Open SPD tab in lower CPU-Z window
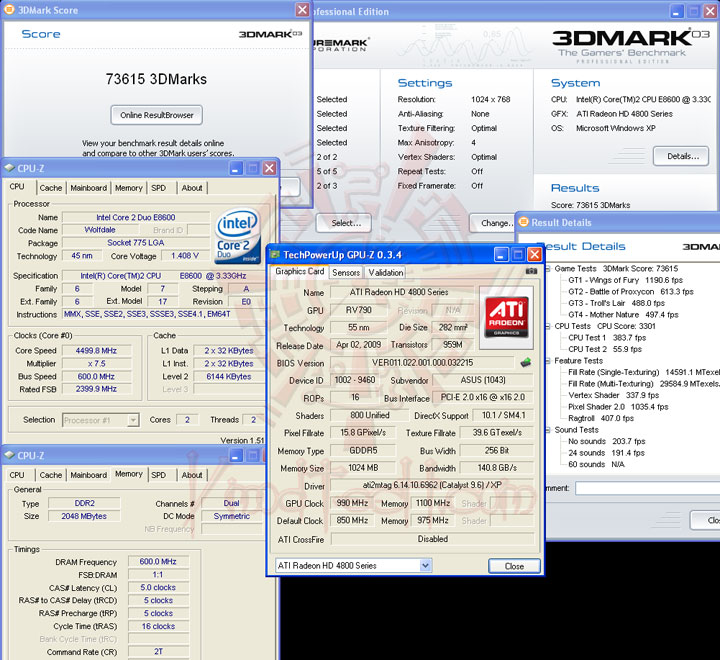 coord(159,475)
